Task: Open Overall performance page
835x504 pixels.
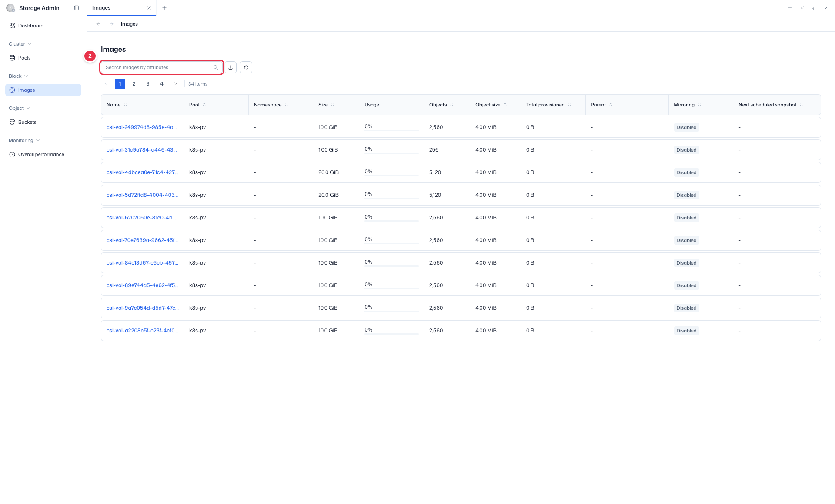Action: (43, 154)
